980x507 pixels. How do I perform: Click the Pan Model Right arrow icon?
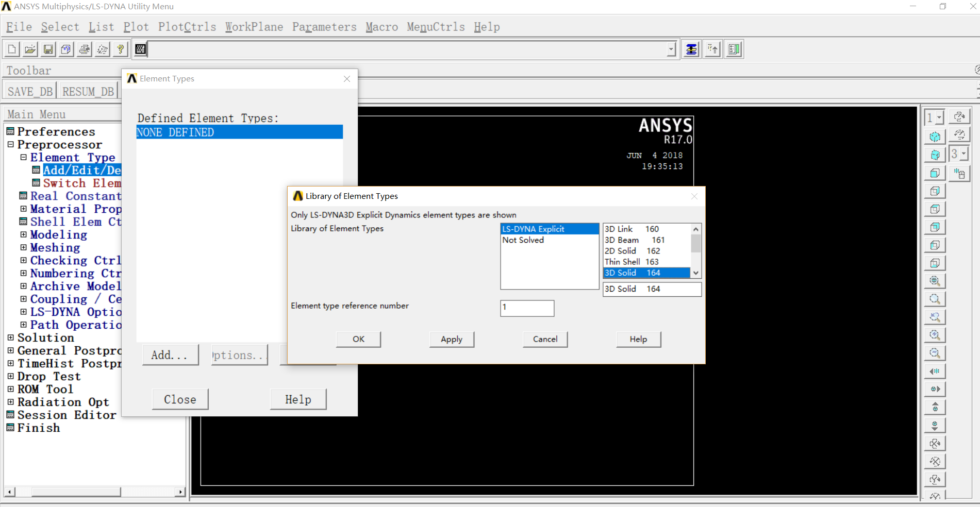coord(935,389)
